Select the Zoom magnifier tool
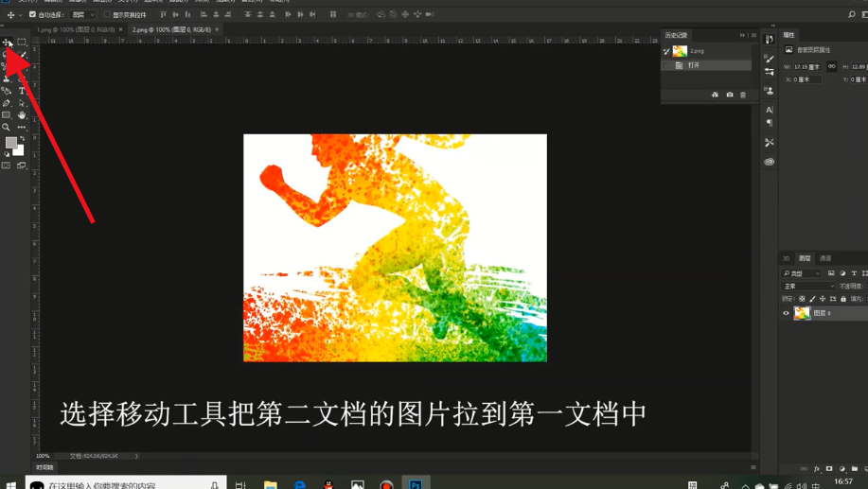Screen dimensions: 868x489 tap(6, 128)
